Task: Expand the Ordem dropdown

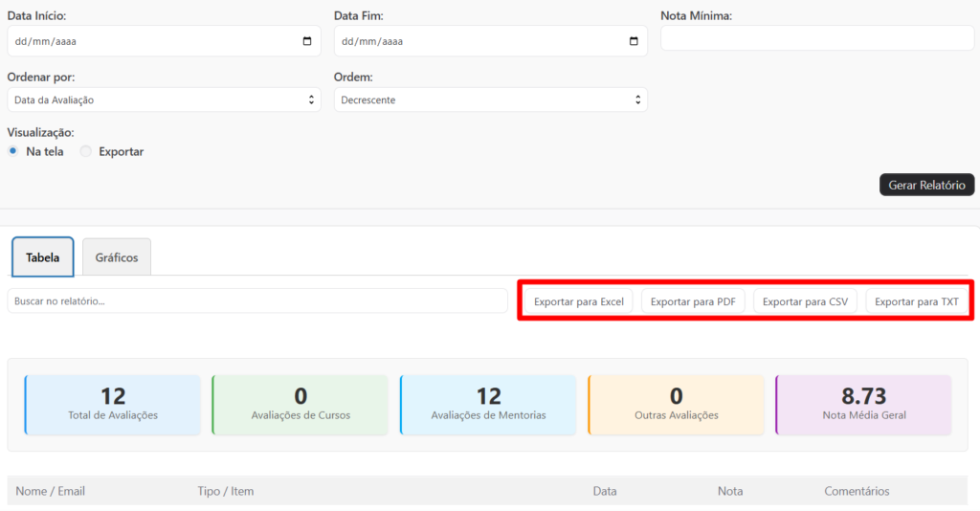Action: click(490, 100)
